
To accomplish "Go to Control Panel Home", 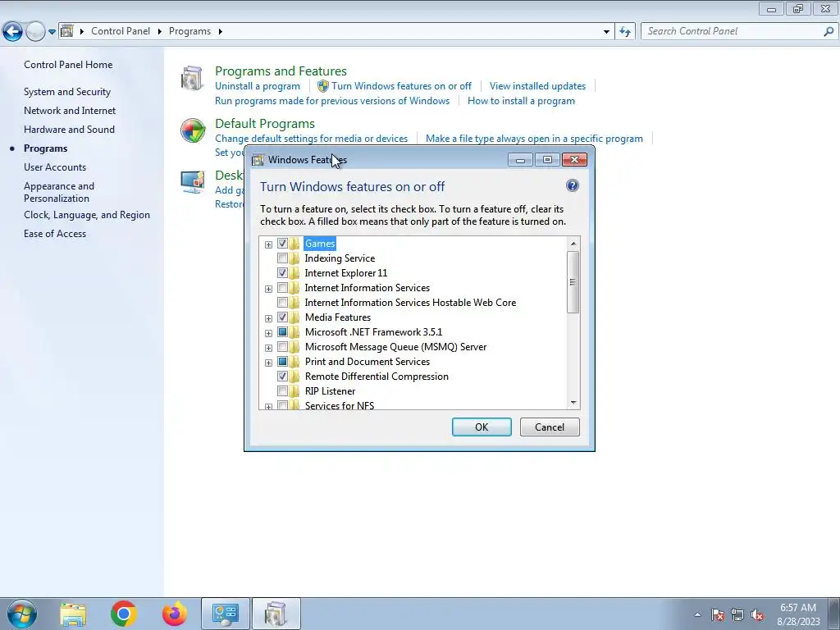I will tap(68, 65).
